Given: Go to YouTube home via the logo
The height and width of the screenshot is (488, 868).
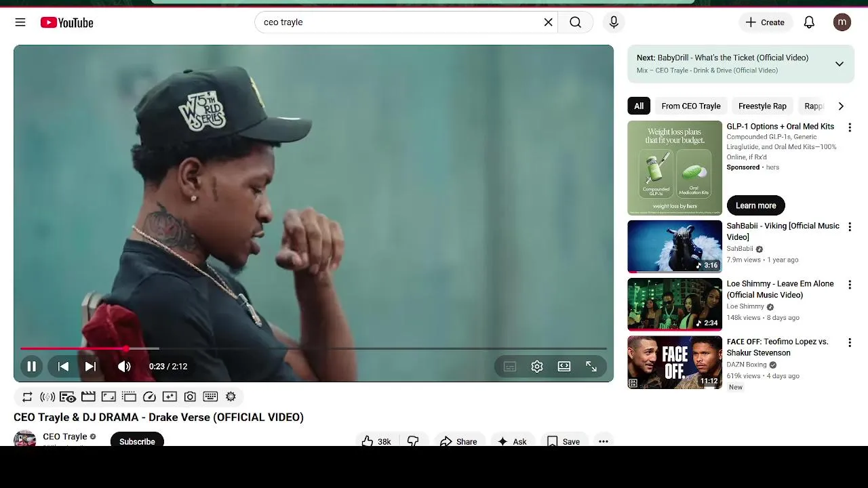Looking at the screenshot, I should click(x=66, y=22).
